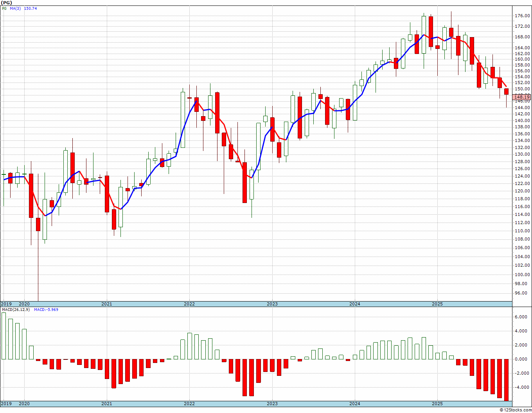Click 2019 on the price chart time axis
This screenshot has height=413, width=532.
click(6, 304)
